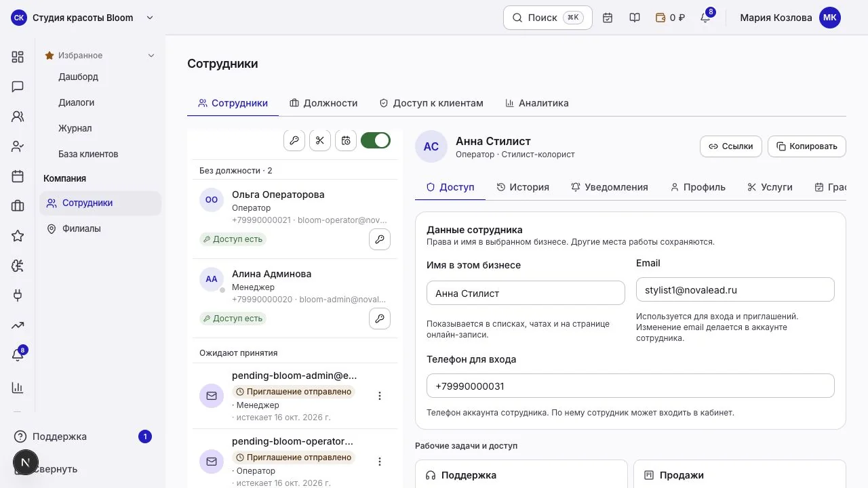868x488 pixels.
Task: Toggle the green switch above staff list
Action: [376, 140]
